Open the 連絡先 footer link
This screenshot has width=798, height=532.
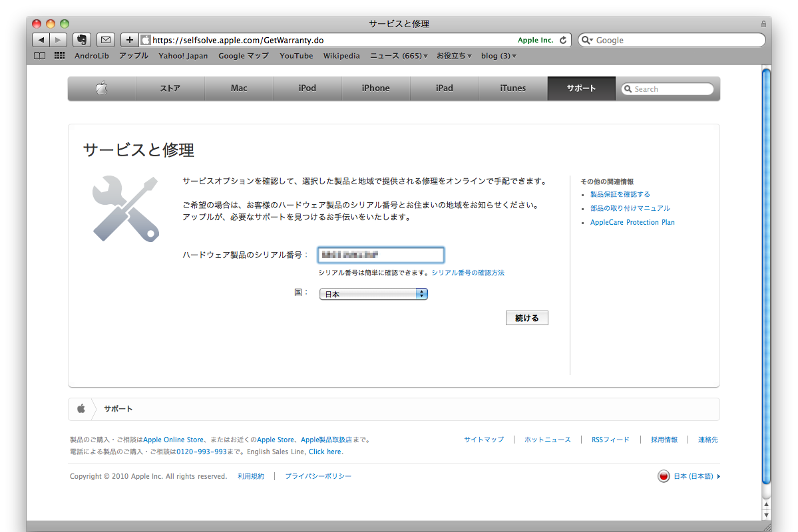tap(708, 440)
